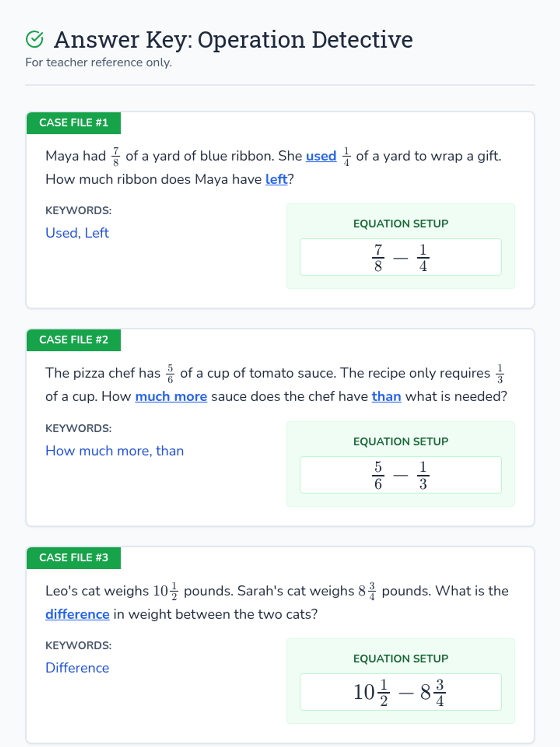
Task: Click the Answer Key: Operation Detective heading
Action: (233, 40)
